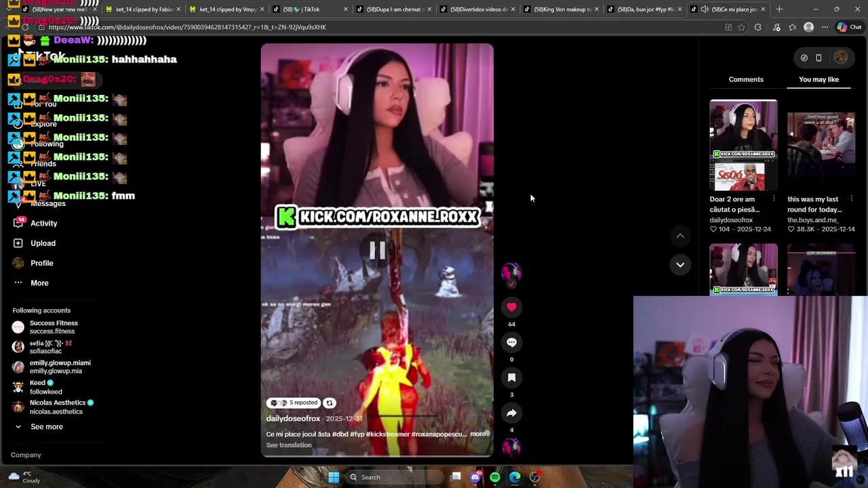Open comments via the speech bubble icon
The width and height of the screenshot is (868, 488).
511,342
